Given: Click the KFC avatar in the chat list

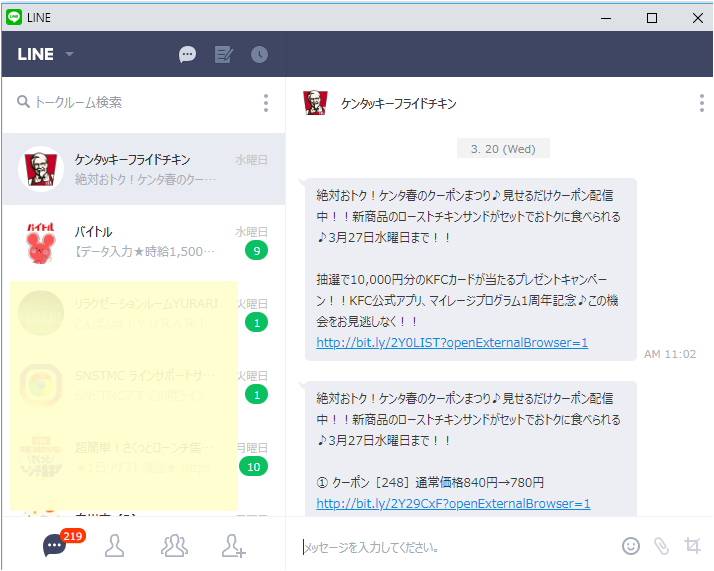Looking at the screenshot, I should click(x=41, y=169).
